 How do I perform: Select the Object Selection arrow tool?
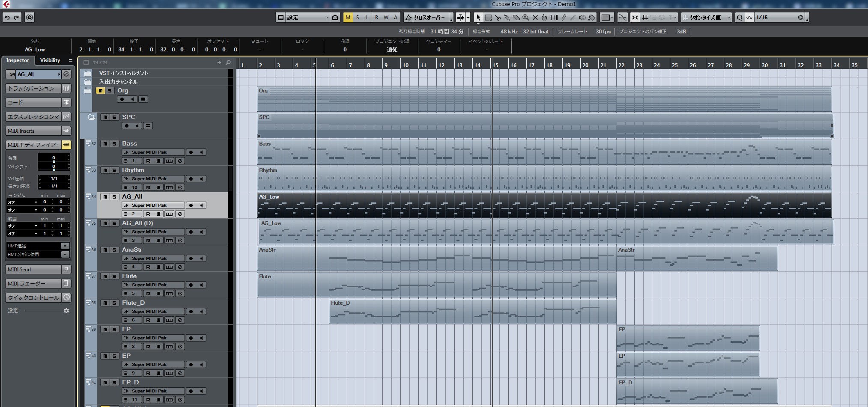(478, 18)
